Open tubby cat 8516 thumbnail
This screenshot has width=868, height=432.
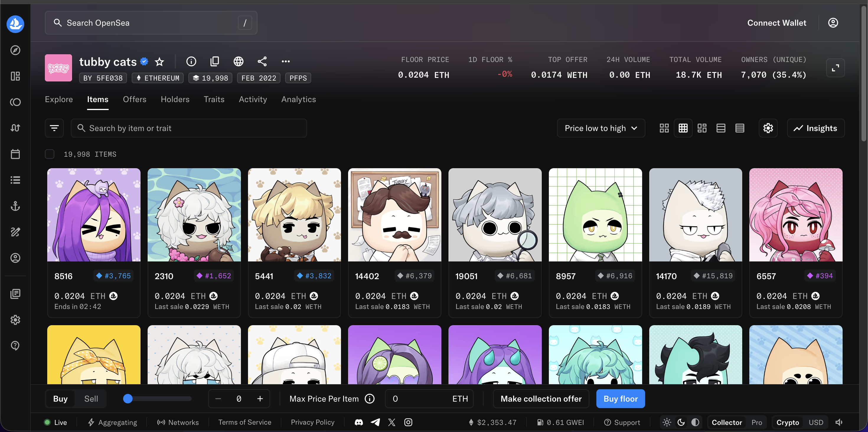click(94, 215)
